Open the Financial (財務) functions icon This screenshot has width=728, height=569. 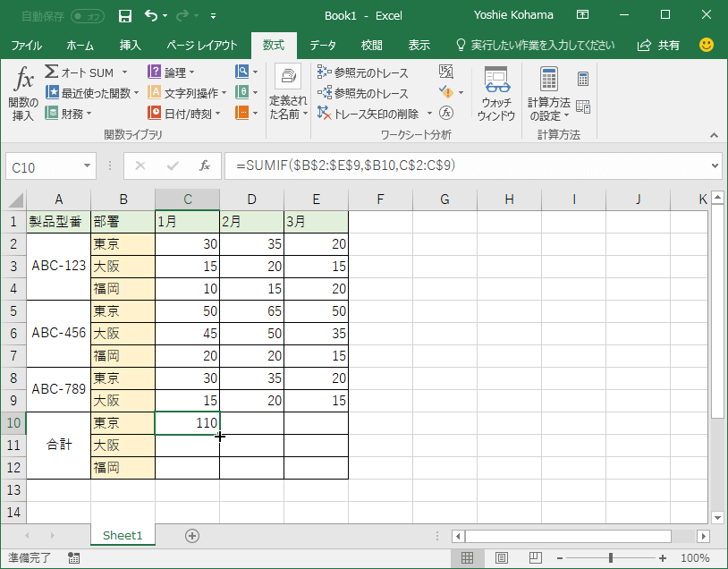52,113
